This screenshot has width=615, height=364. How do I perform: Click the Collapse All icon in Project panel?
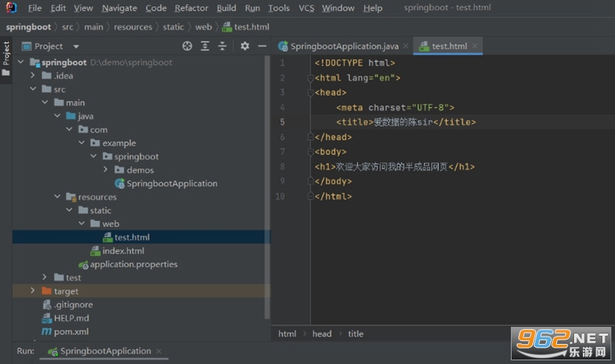(x=222, y=46)
